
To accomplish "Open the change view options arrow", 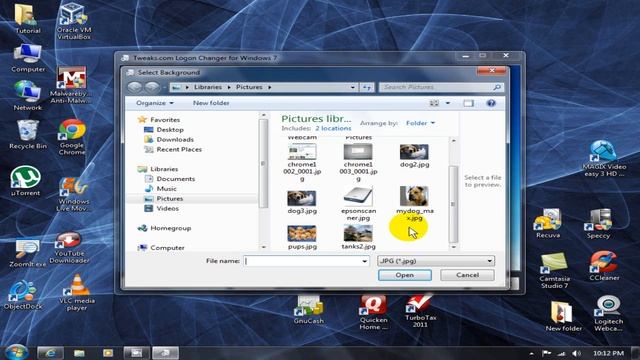I will click(448, 103).
